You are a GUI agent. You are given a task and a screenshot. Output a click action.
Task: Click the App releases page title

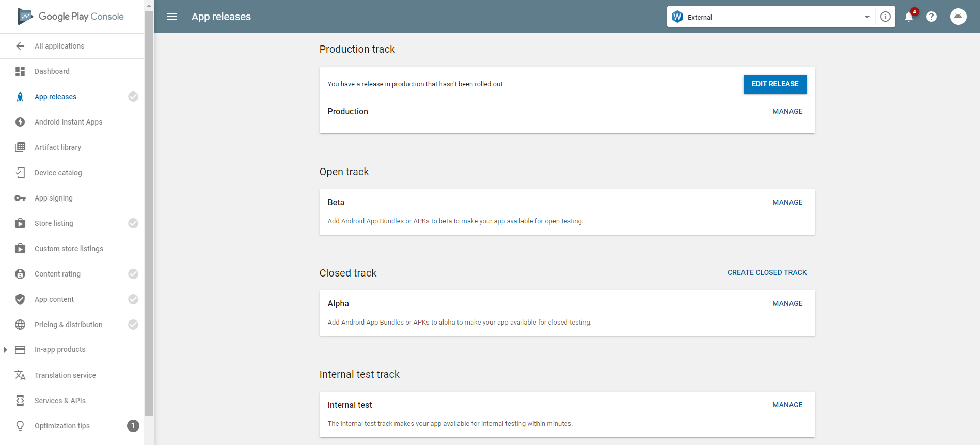point(221,17)
